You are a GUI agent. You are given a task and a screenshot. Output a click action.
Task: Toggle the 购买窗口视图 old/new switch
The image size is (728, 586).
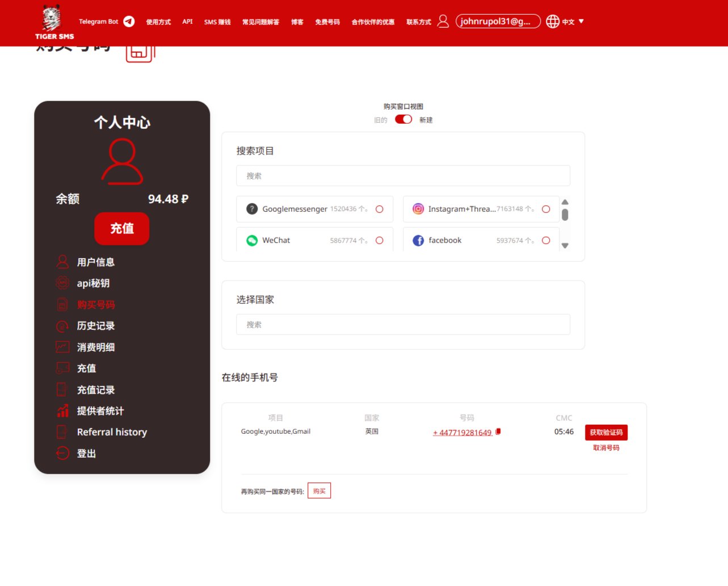(403, 119)
